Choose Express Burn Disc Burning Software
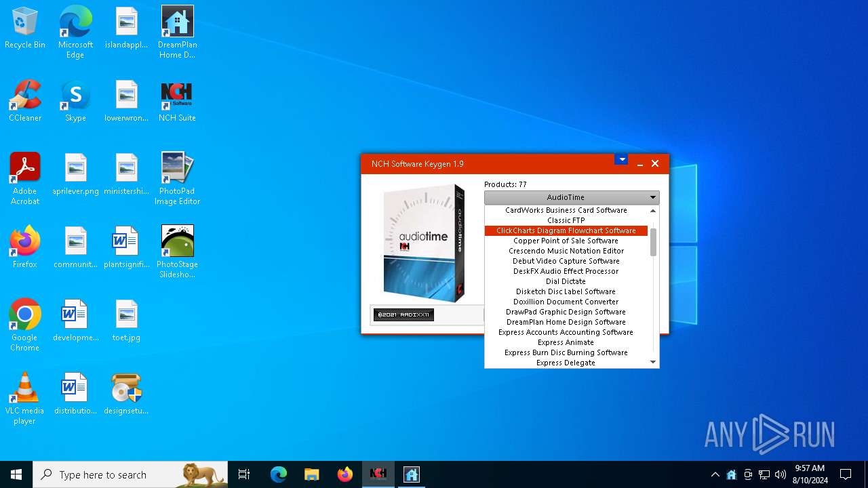Image resolution: width=868 pixels, height=488 pixels. pos(566,352)
